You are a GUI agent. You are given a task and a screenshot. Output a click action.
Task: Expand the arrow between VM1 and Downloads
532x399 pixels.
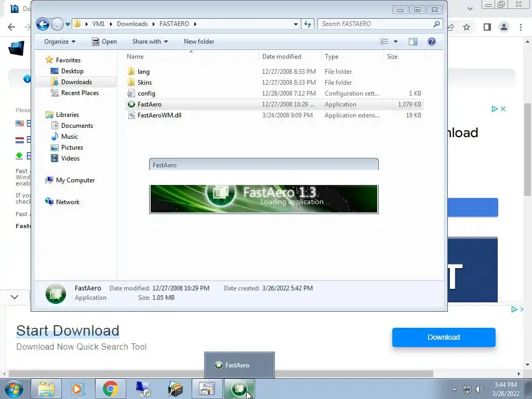[x=111, y=24]
